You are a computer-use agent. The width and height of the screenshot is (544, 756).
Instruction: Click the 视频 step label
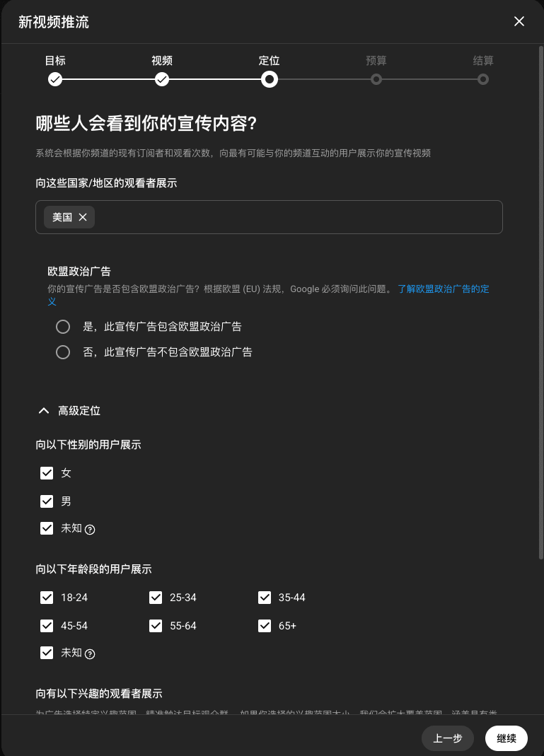coord(162,61)
